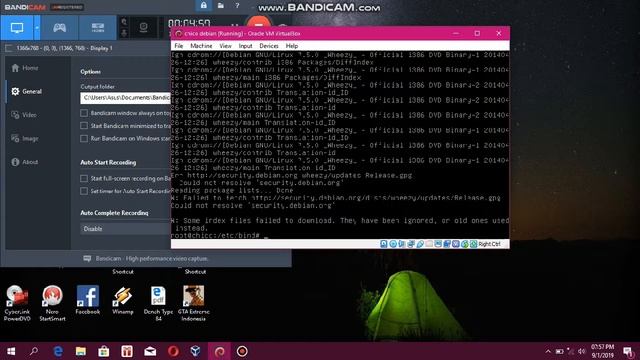Click VirtualBox audio status icon
The image size is (640, 360).
pos(402,244)
